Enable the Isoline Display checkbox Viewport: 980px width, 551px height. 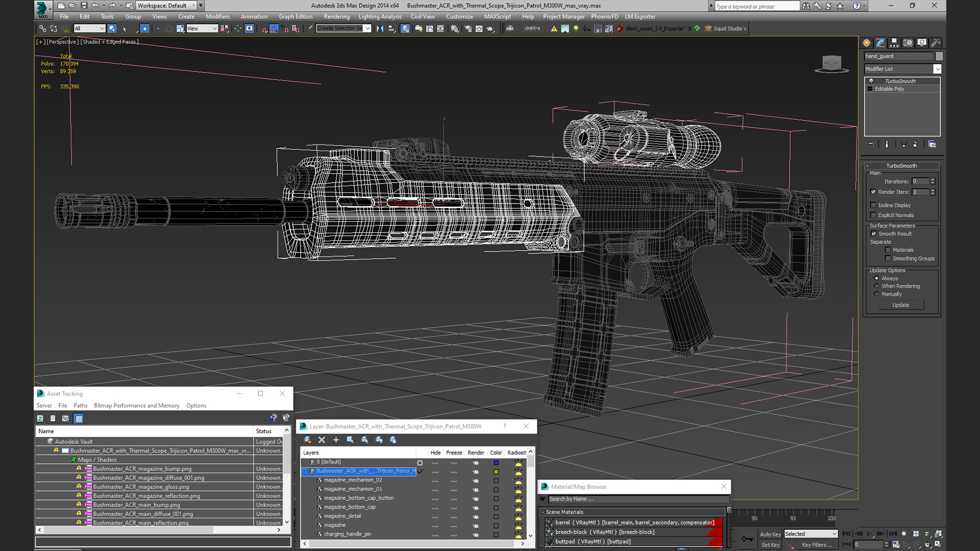[873, 205]
